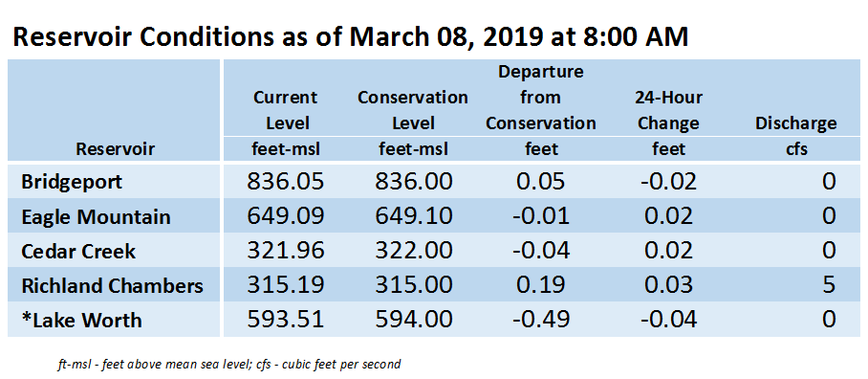Image resolution: width=868 pixels, height=379 pixels.
Task: Select Bridgeport current level 836.05
Action: (x=285, y=182)
